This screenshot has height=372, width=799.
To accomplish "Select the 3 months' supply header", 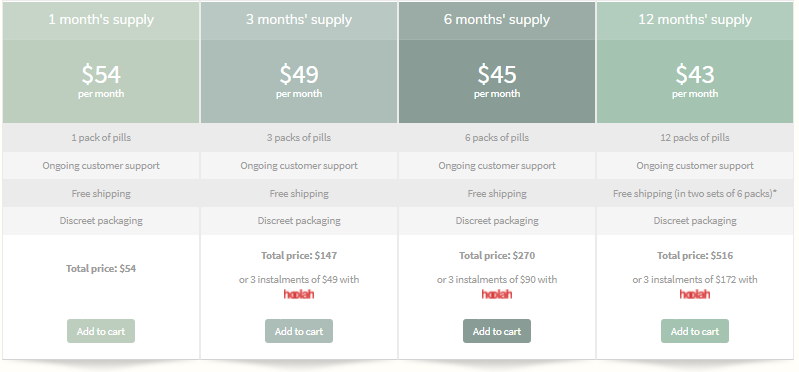I will click(299, 20).
